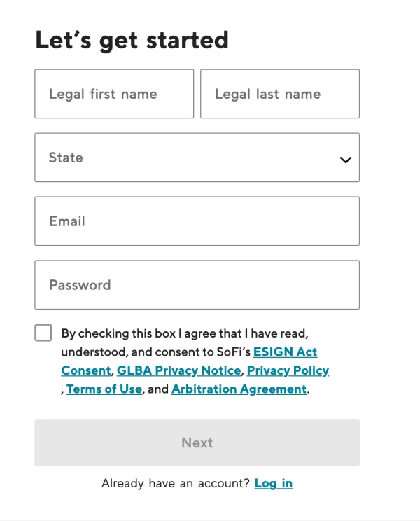Click the "State" placeholder label

click(66, 158)
